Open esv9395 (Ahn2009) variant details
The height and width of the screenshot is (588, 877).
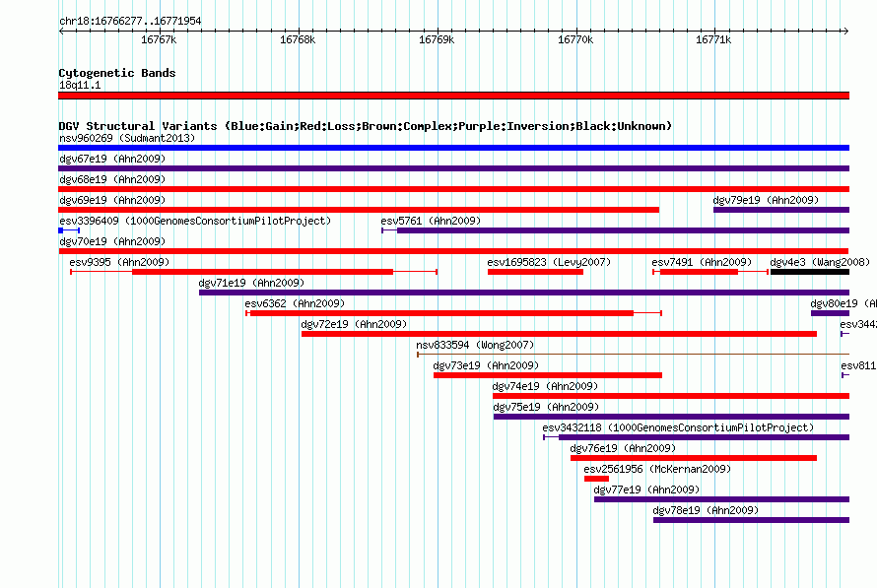point(119,262)
